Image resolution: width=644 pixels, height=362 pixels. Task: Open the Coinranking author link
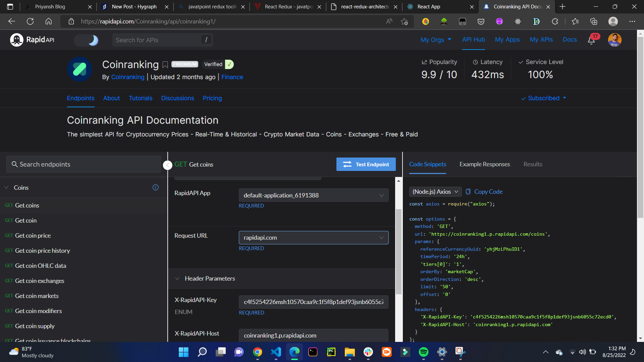[128, 77]
